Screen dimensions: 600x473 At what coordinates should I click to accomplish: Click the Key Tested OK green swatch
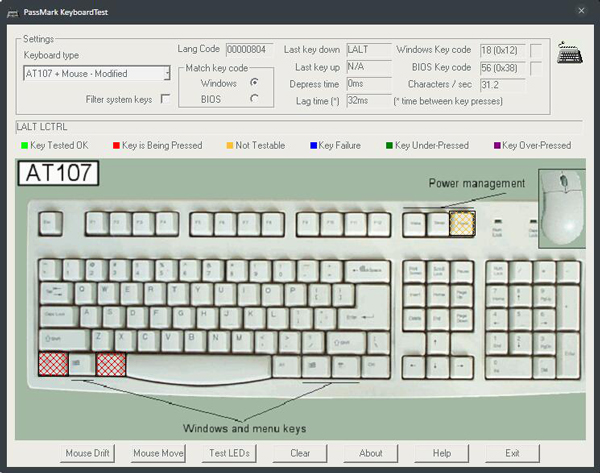pyautogui.click(x=24, y=145)
